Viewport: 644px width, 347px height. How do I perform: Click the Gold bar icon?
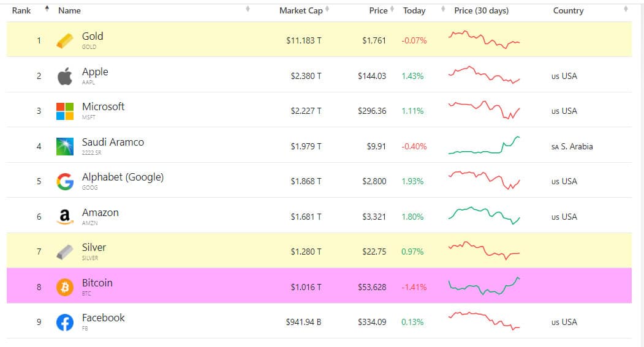point(65,41)
